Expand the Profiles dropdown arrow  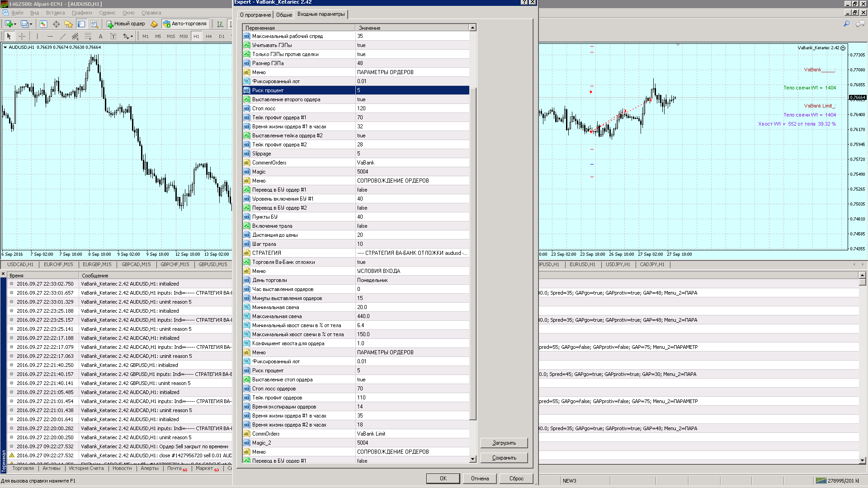(x=31, y=24)
